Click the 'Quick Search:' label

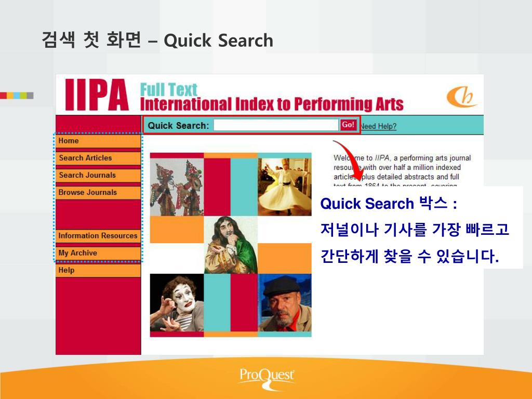click(x=179, y=126)
